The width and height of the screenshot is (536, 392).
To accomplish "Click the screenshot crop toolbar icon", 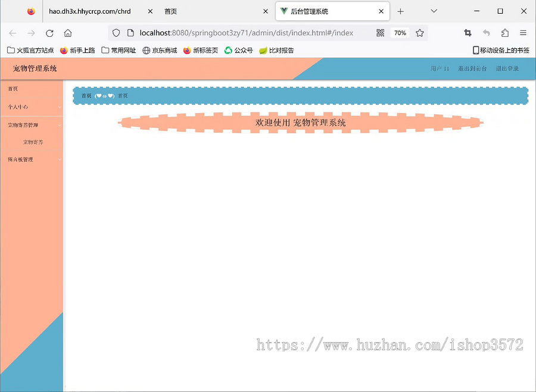I will (468, 33).
